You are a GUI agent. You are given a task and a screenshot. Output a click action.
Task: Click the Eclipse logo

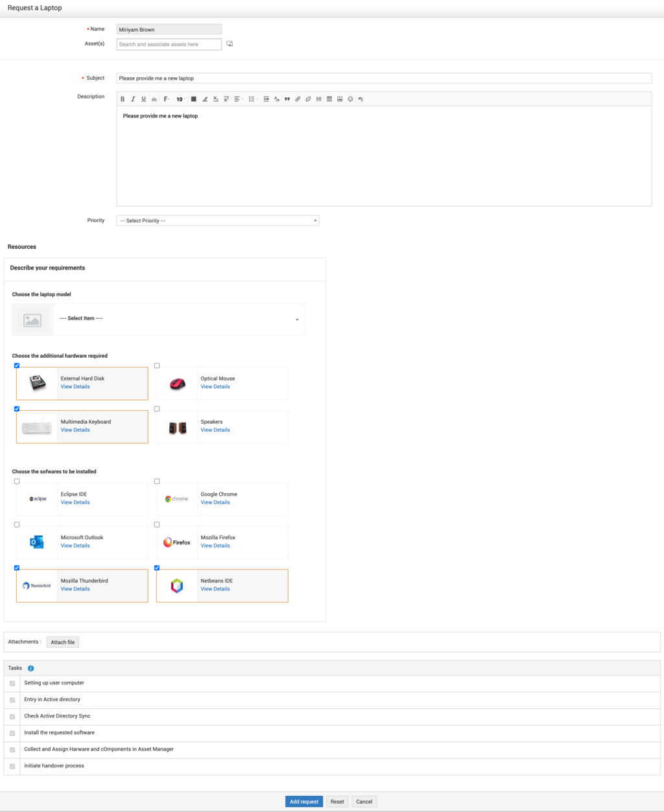click(38, 499)
